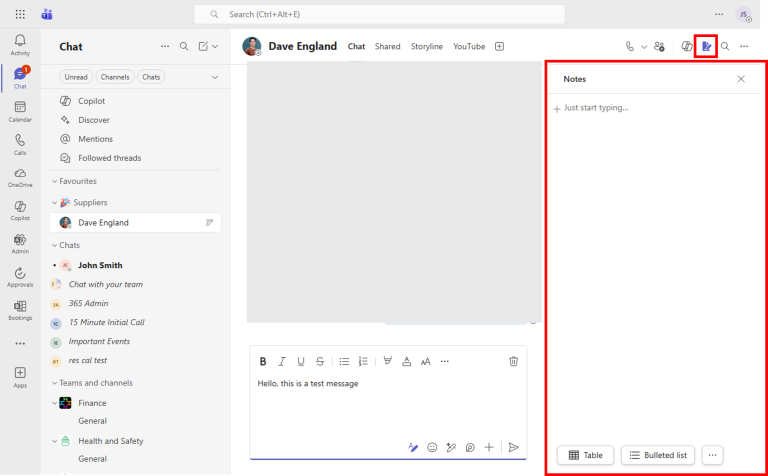Open the call options dropdown arrow
Viewport: 768px width, 476px height.
coord(644,46)
